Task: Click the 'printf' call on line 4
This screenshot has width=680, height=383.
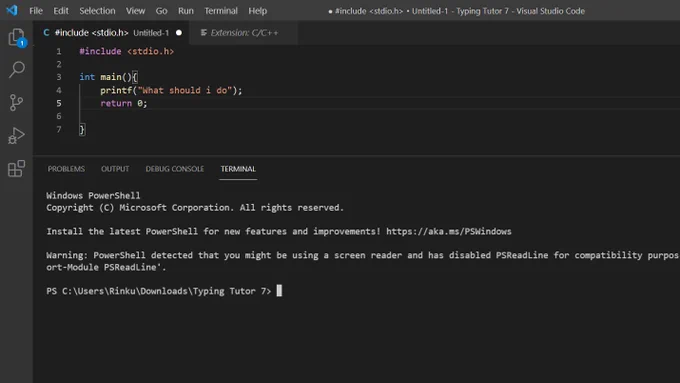Action: tap(116, 90)
